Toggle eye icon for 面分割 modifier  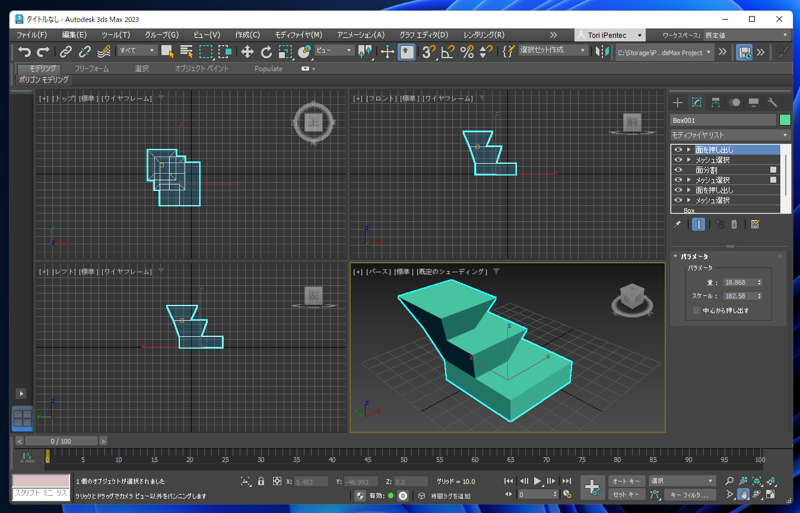(x=678, y=169)
